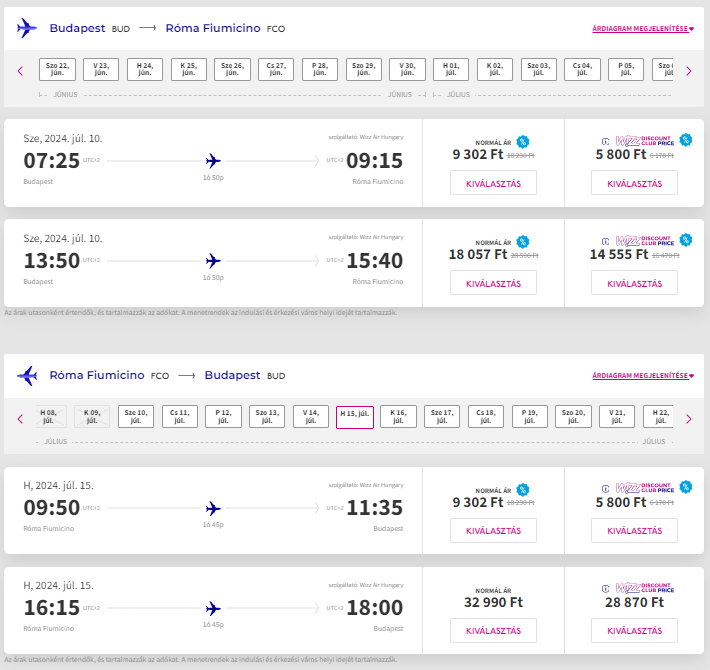Screen dimensions: 710x670
Task: Select return date P 12, júl.
Action: tap(223, 416)
